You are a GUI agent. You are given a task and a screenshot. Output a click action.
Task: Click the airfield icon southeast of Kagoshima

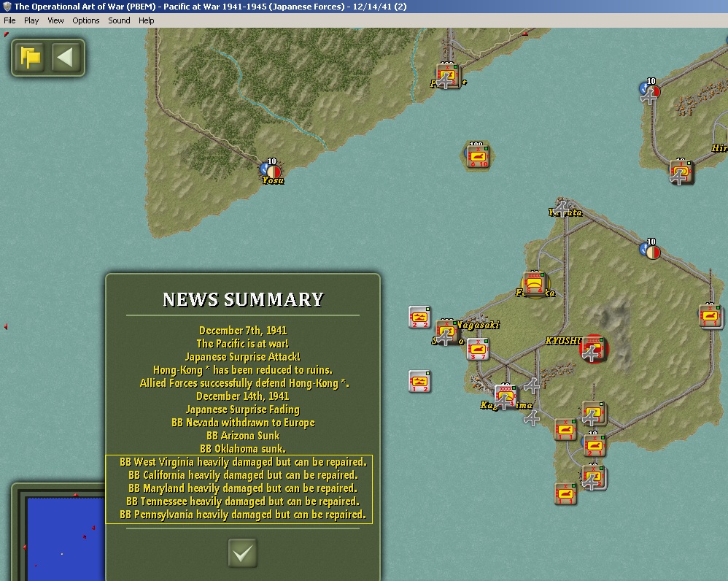pos(532,418)
